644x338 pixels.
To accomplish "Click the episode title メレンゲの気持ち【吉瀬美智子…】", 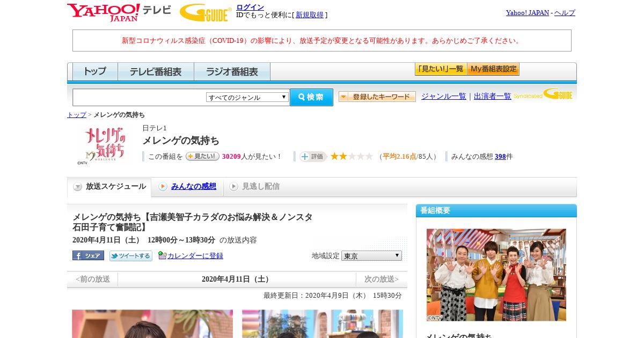I will pyautogui.click(x=193, y=222).
